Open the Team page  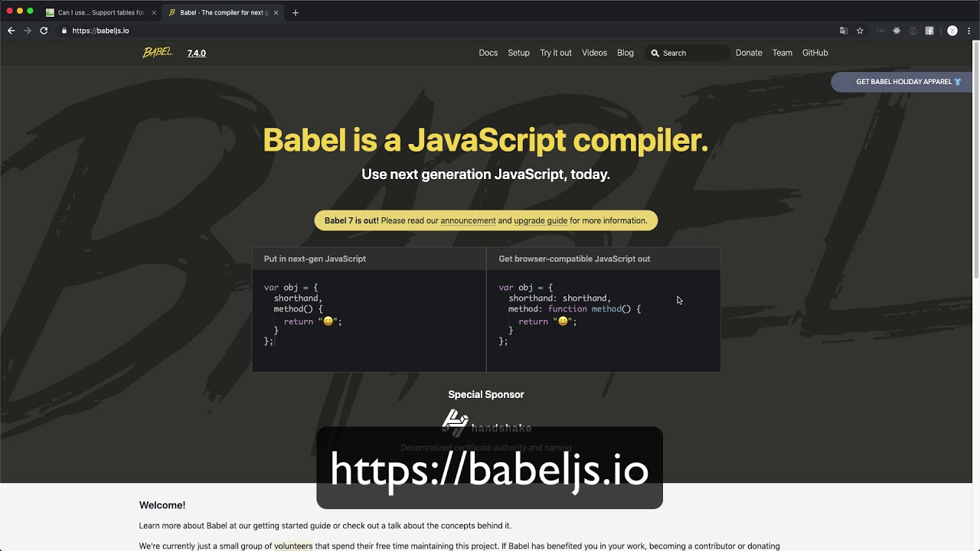click(782, 53)
